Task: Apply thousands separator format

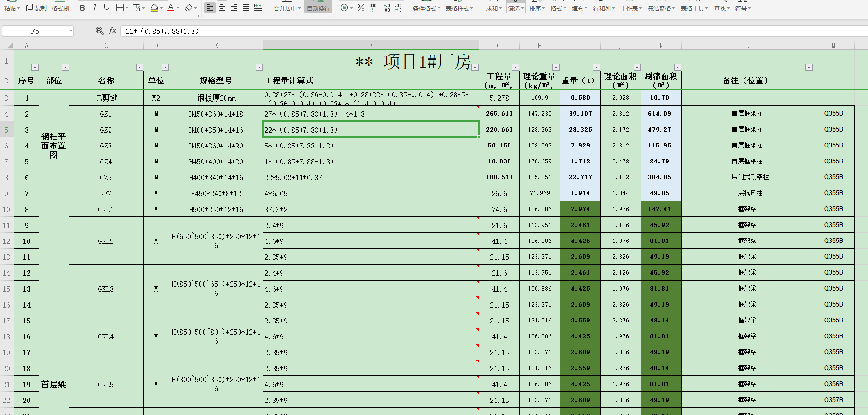Action: click(373, 8)
